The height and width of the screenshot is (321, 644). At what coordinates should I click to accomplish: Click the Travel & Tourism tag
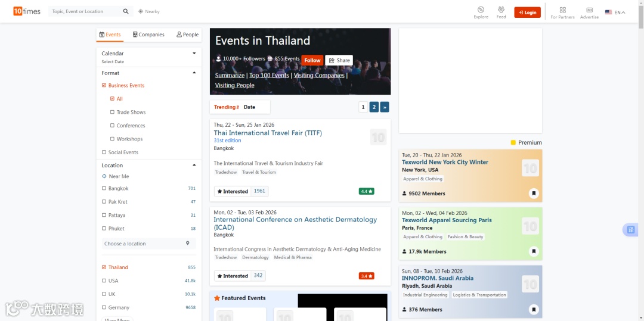(259, 172)
